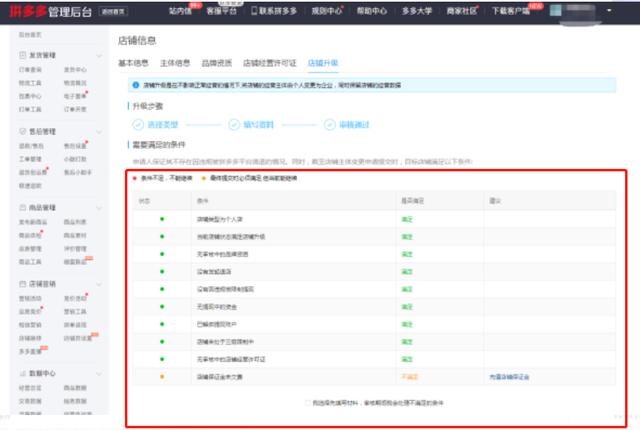
Task: Click the 发货管理 section icon
Action: click(23, 55)
